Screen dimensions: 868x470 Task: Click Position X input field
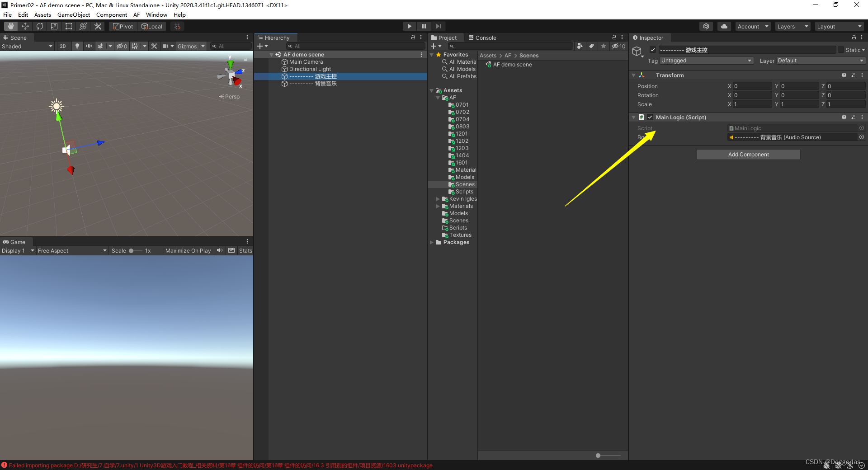coord(752,86)
